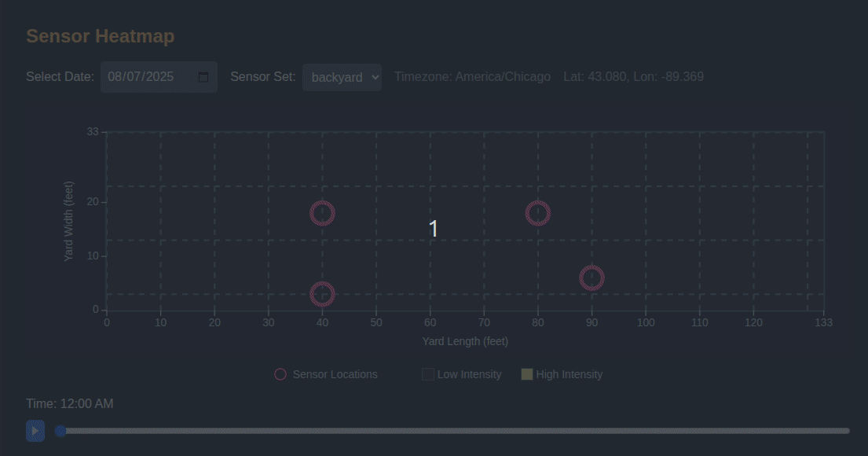Click the Yard Length (feet) axis label
The width and height of the screenshot is (868, 456).
pyautogui.click(x=465, y=341)
